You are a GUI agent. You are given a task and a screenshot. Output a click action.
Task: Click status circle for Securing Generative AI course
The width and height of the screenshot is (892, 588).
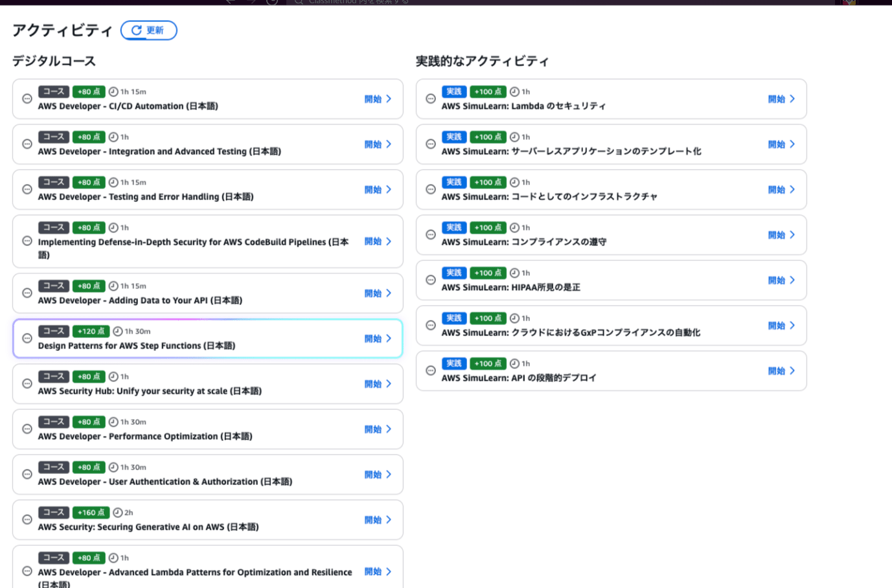(27, 520)
